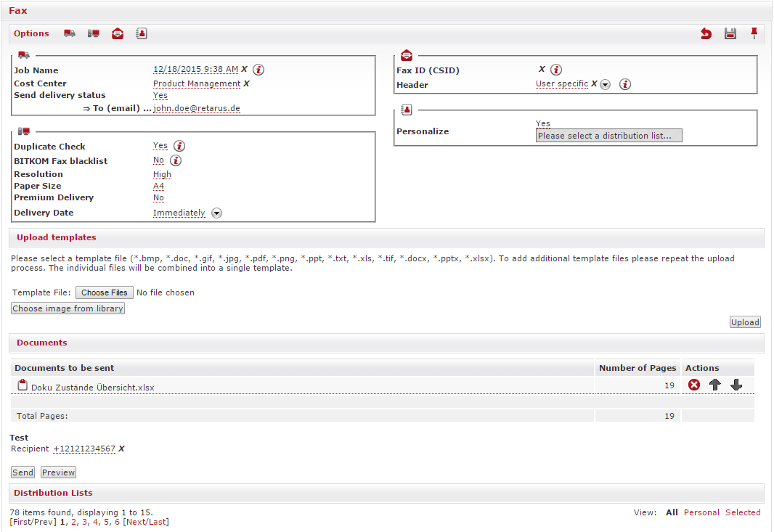This screenshot has height=532, width=774.
Task: Click the red undo arrow icon
Action: coord(706,33)
